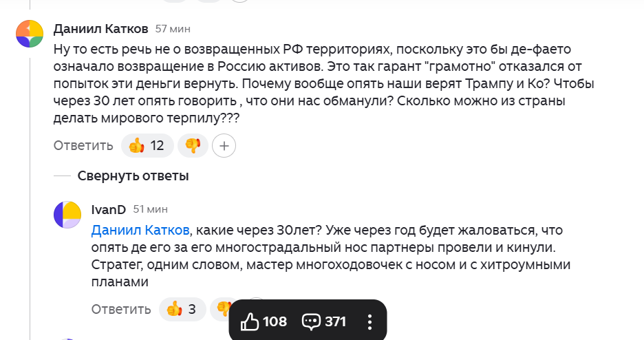Add another reaction to Даниил Катков's comment
Screen dimensions: 644x340
tap(224, 145)
